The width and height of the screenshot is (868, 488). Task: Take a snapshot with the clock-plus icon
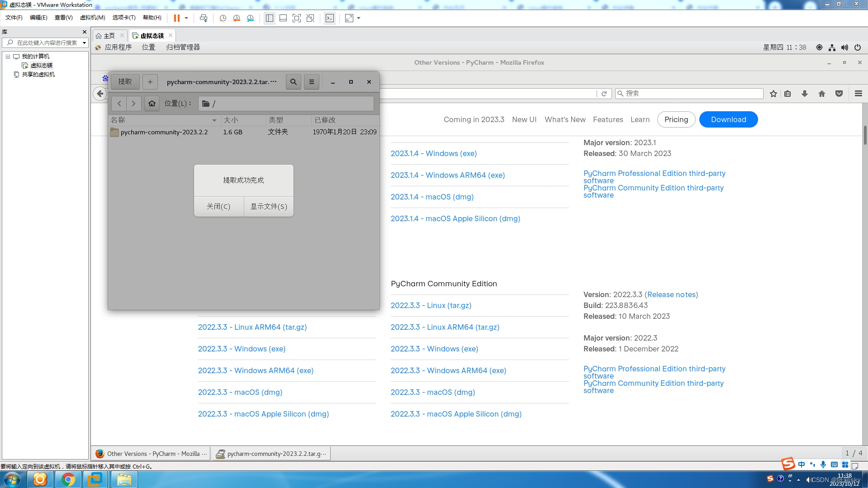[x=223, y=18]
